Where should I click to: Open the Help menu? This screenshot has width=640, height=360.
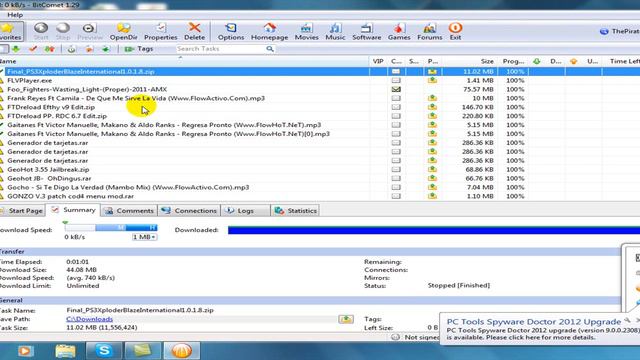tap(15, 15)
